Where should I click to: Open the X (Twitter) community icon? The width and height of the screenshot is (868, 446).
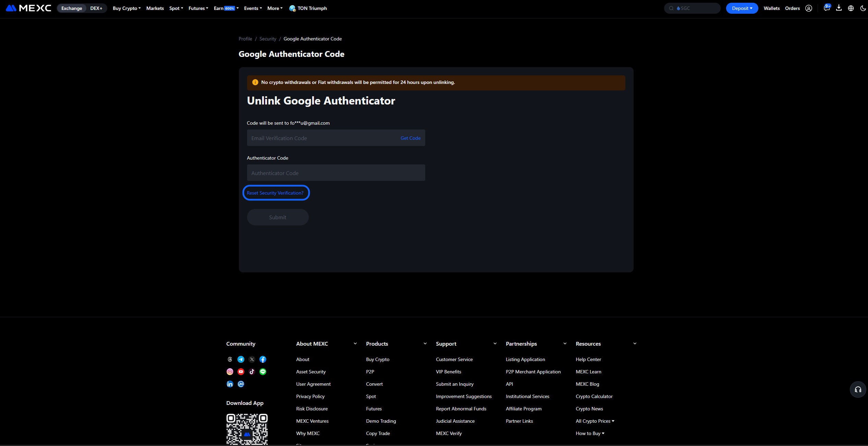[x=252, y=359]
